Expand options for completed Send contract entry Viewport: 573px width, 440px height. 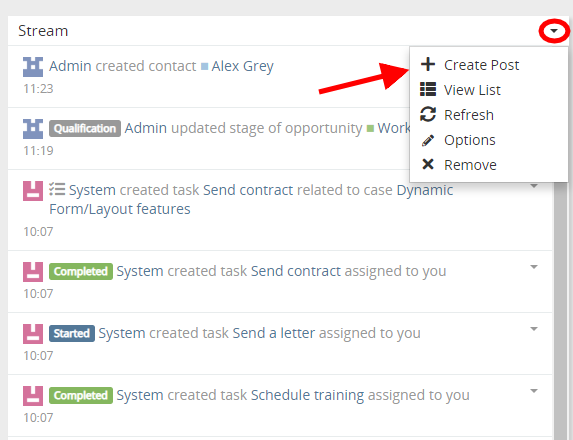tap(534, 267)
